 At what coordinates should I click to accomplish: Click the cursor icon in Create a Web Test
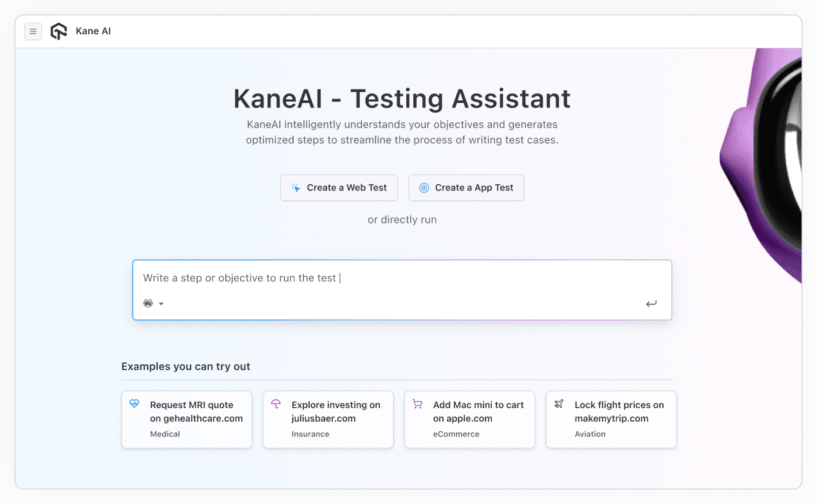[x=296, y=188]
